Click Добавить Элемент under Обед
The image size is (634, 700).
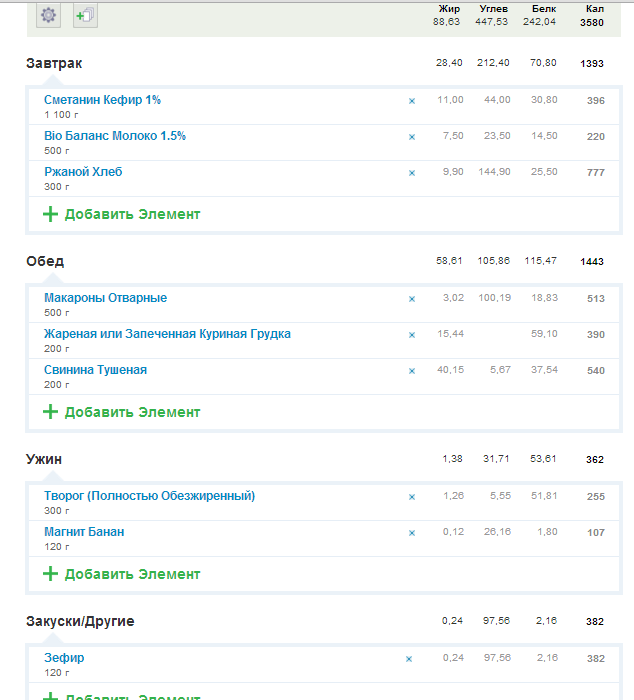(122, 412)
